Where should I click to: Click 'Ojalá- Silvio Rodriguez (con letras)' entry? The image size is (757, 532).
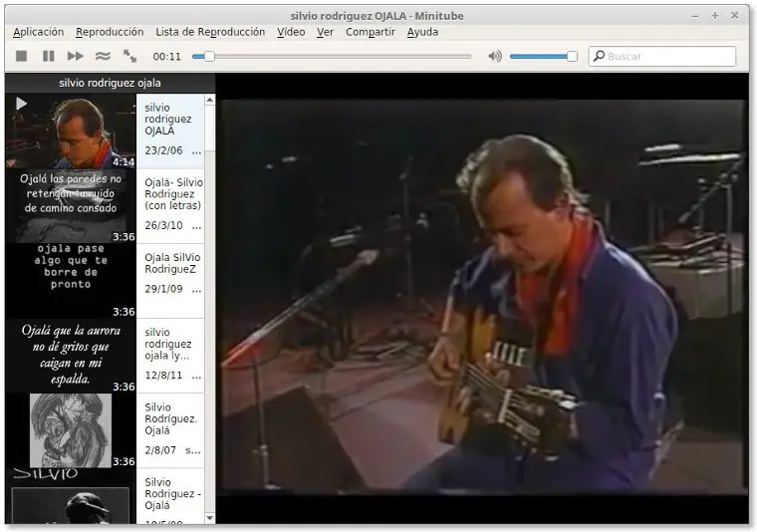(x=173, y=194)
